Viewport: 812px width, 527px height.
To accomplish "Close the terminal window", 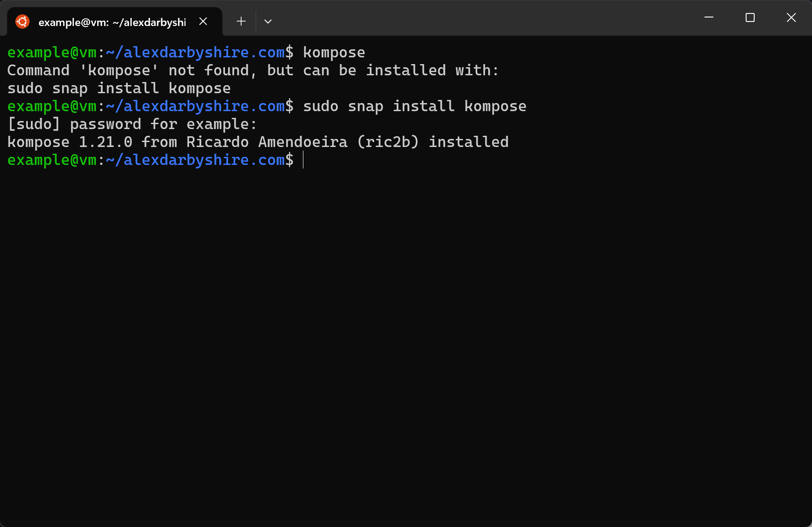I will (x=791, y=17).
